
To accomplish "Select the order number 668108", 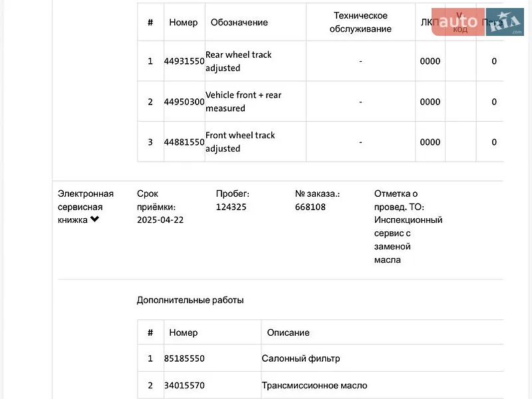I will 310,207.
